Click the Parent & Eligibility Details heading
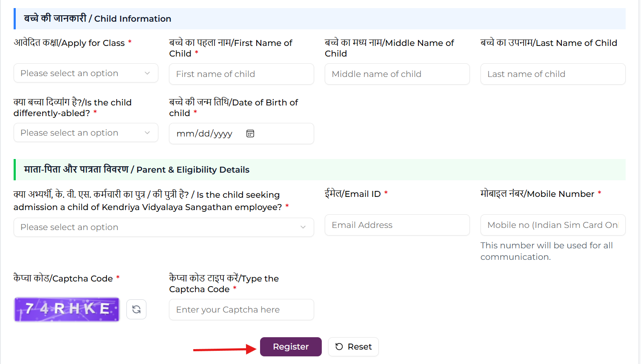The image size is (641, 364). [x=193, y=170]
